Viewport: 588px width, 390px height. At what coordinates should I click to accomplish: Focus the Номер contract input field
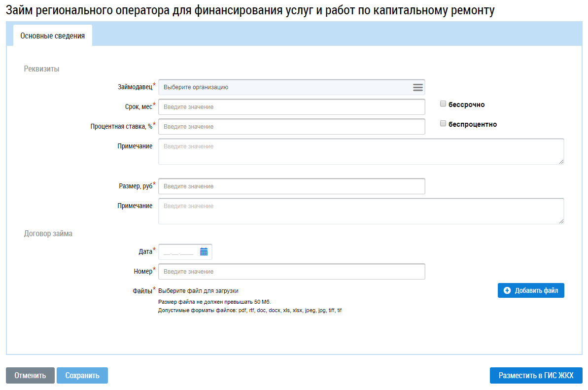291,272
